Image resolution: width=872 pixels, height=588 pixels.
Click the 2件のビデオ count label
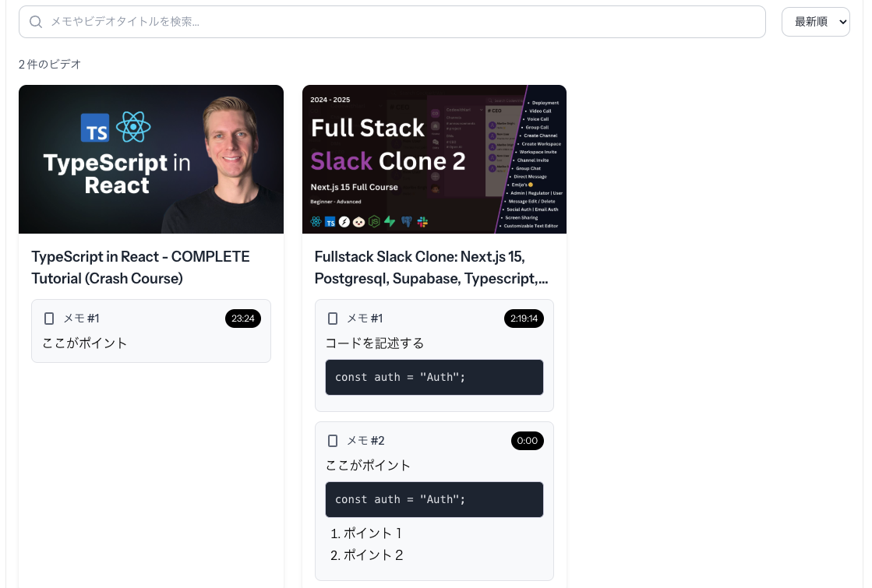[x=50, y=64]
